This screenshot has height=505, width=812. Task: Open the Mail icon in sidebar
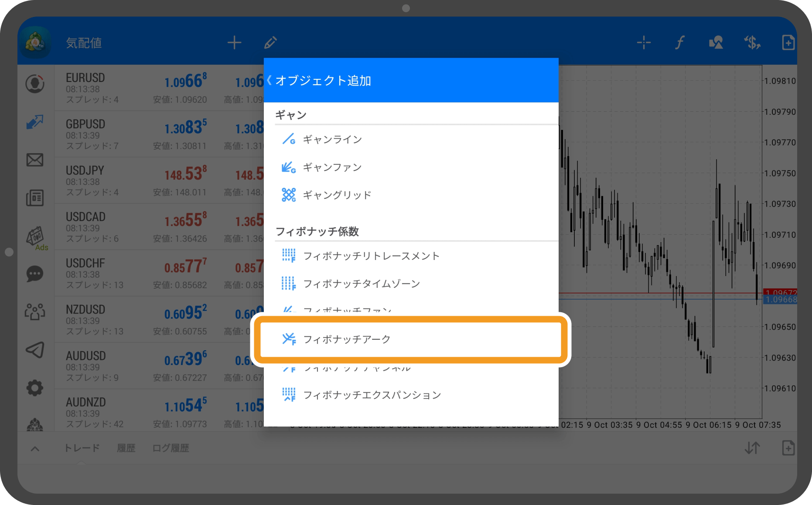tap(35, 160)
